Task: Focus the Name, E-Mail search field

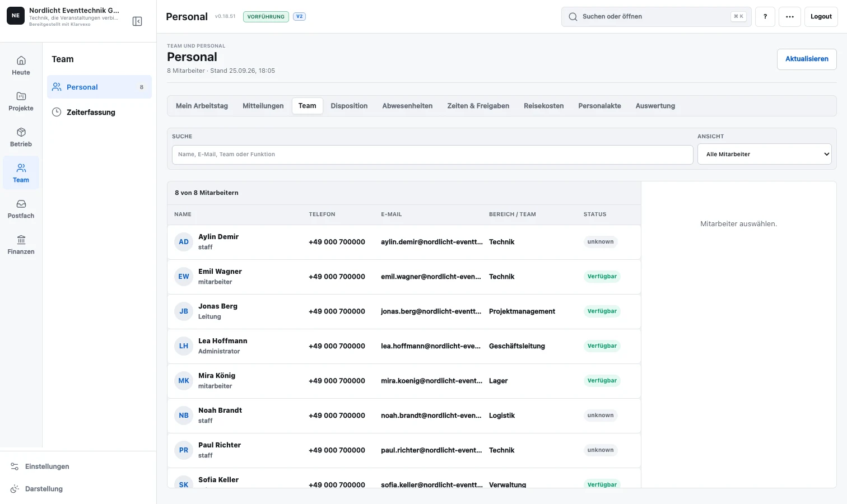Action: coord(432,155)
